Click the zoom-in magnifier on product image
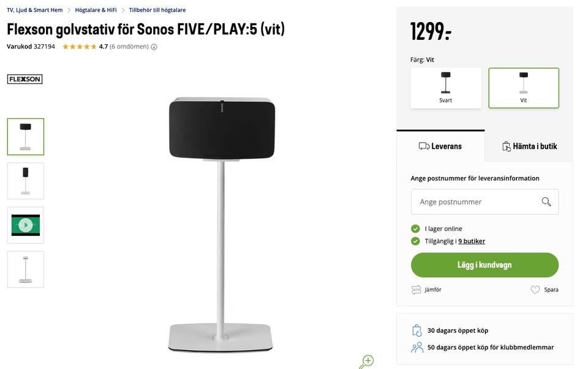The image size is (588, 369). click(x=366, y=362)
